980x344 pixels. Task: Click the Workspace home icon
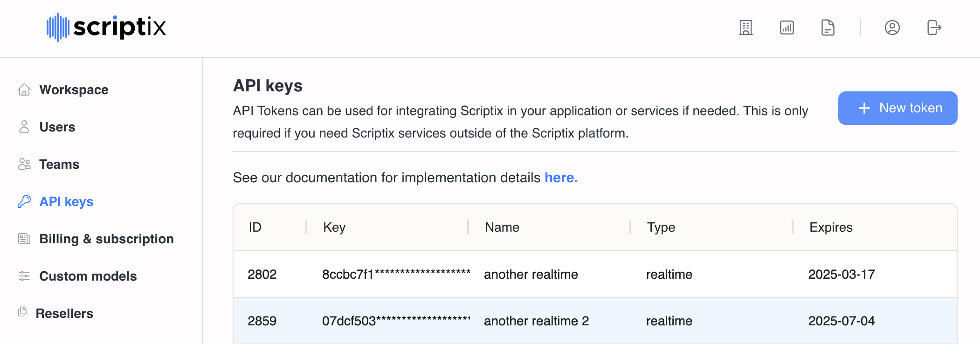point(24,89)
